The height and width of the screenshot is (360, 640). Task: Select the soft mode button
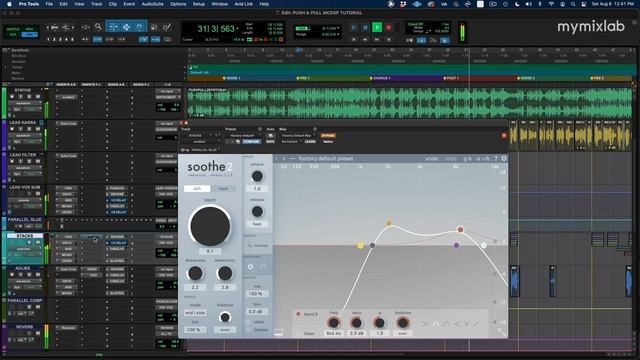197,189
